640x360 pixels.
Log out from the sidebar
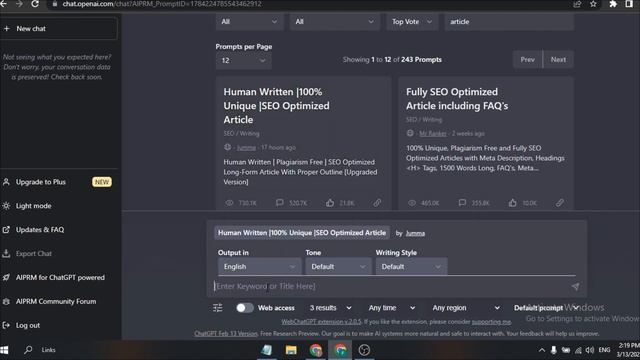28,325
